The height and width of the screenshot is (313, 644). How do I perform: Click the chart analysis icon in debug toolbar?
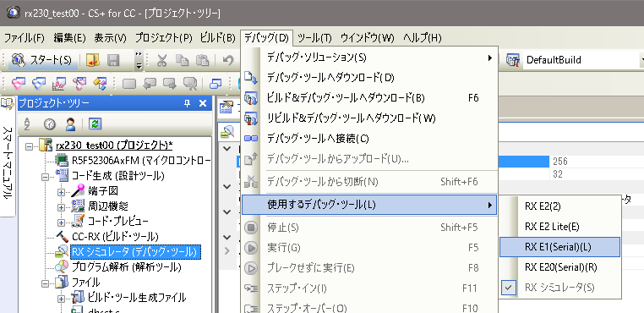[x=59, y=84]
